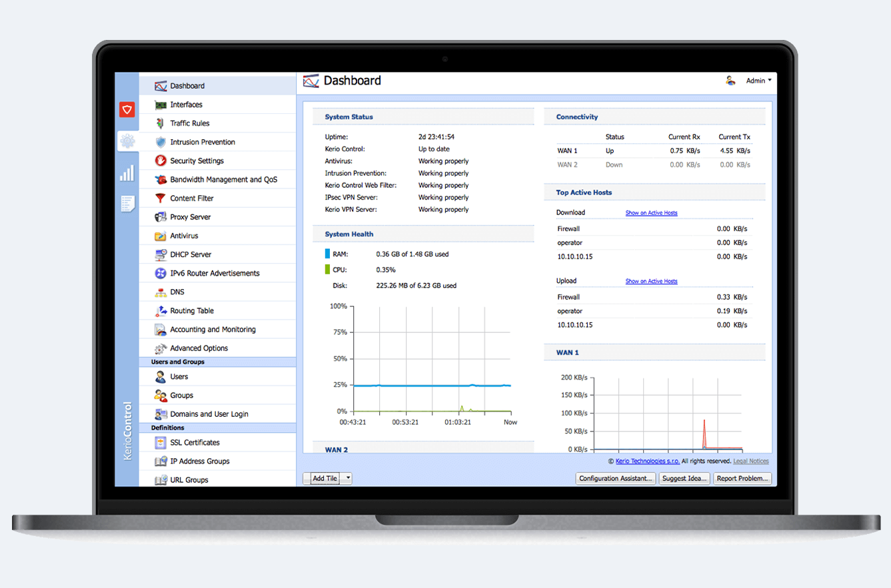891x588 pixels.
Task: Click the Suggest Idea button
Action: (x=684, y=478)
